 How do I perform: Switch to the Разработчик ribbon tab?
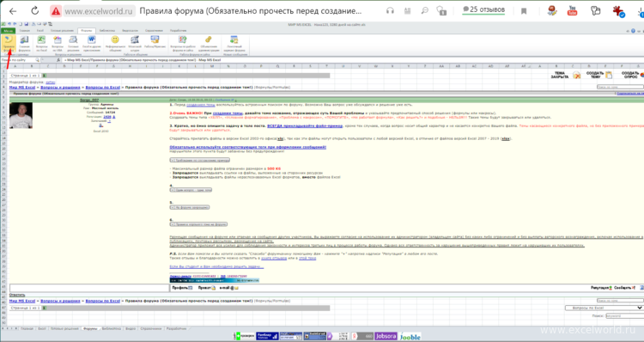click(179, 30)
